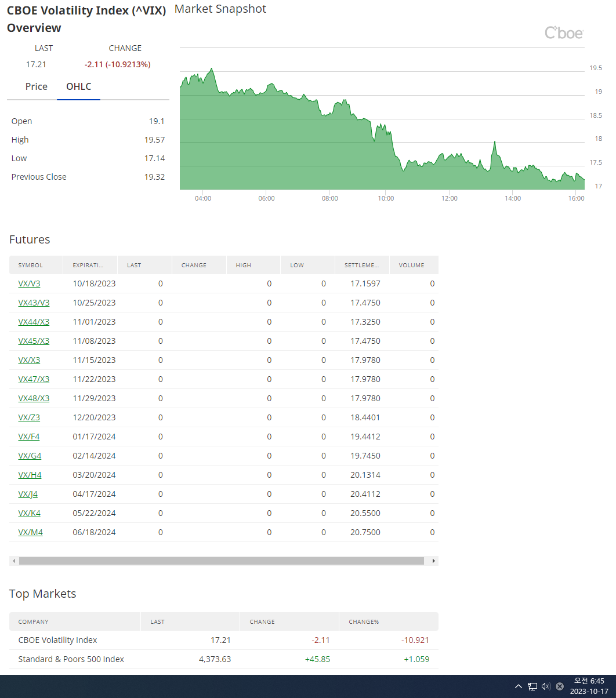Open the VX/X3 futures link

[x=29, y=361]
